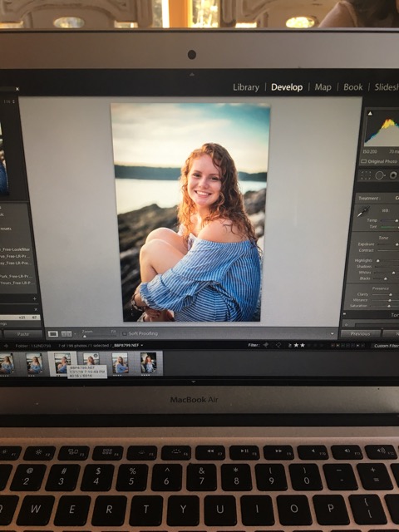Close the left panel header X

[x=17, y=89]
